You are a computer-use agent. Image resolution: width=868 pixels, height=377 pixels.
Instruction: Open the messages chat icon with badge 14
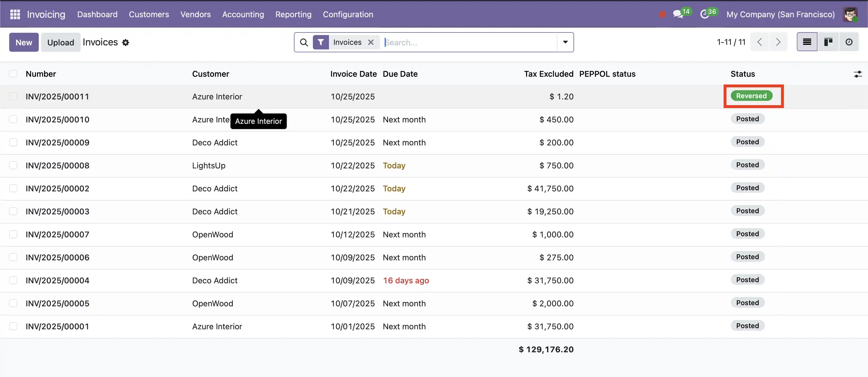pos(678,14)
